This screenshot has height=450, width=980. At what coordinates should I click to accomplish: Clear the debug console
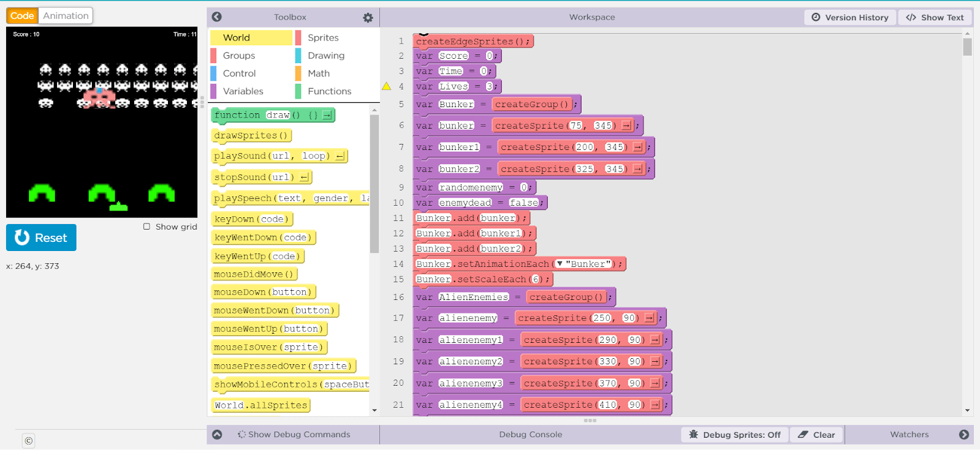pyautogui.click(x=817, y=435)
